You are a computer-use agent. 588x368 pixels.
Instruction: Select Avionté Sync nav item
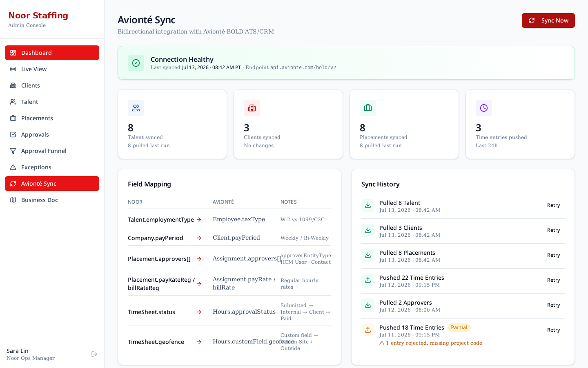[x=52, y=184]
